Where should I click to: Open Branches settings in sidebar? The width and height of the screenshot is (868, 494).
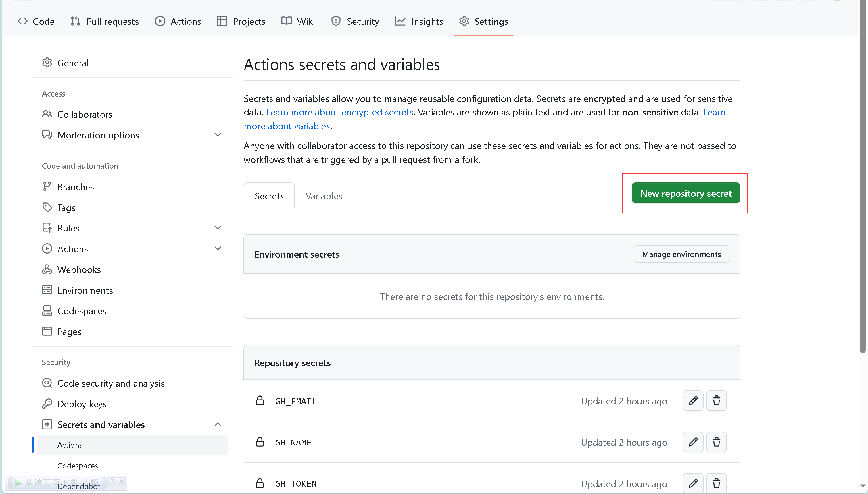pyautogui.click(x=75, y=187)
